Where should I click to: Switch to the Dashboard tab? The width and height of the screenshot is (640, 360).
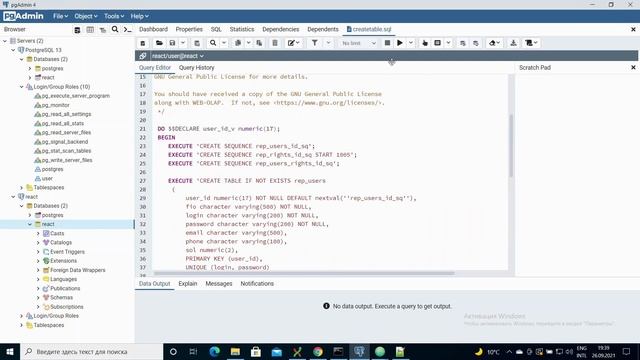pos(153,29)
